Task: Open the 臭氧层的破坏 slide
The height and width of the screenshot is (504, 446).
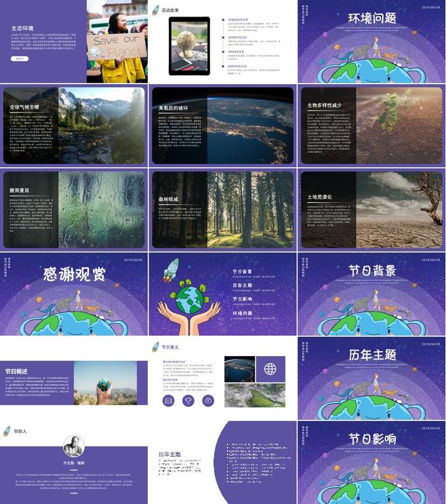Action: tap(222, 126)
